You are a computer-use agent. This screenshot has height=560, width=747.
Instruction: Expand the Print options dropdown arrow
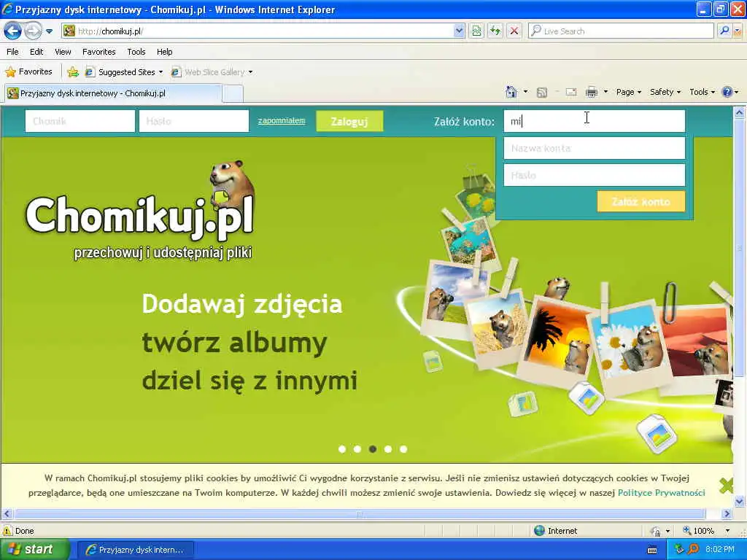pos(605,92)
